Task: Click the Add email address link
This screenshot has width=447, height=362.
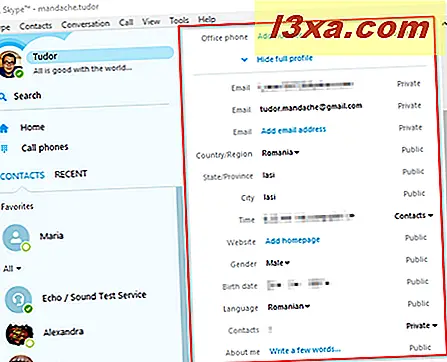Action: [x=293, y=130]
